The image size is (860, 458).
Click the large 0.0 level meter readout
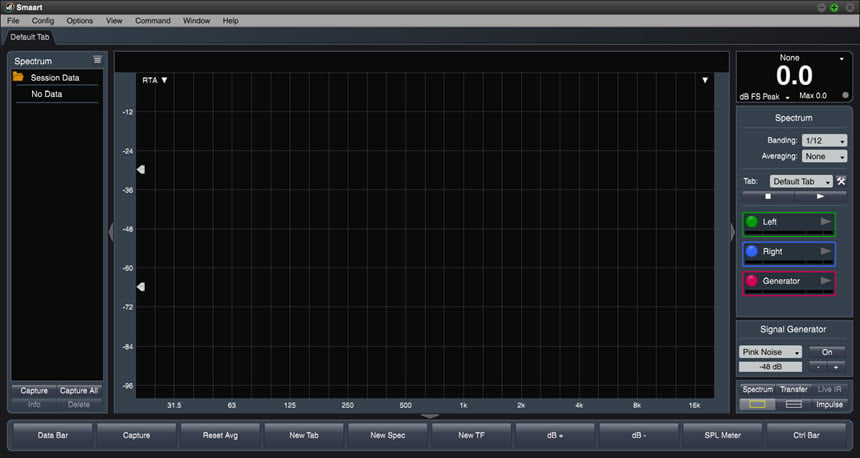[794, 76]
